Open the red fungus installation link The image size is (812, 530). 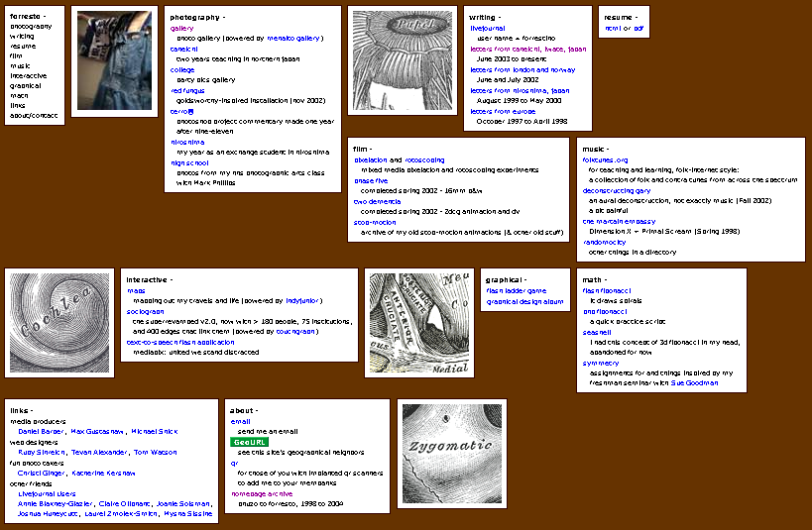[187, 90]
